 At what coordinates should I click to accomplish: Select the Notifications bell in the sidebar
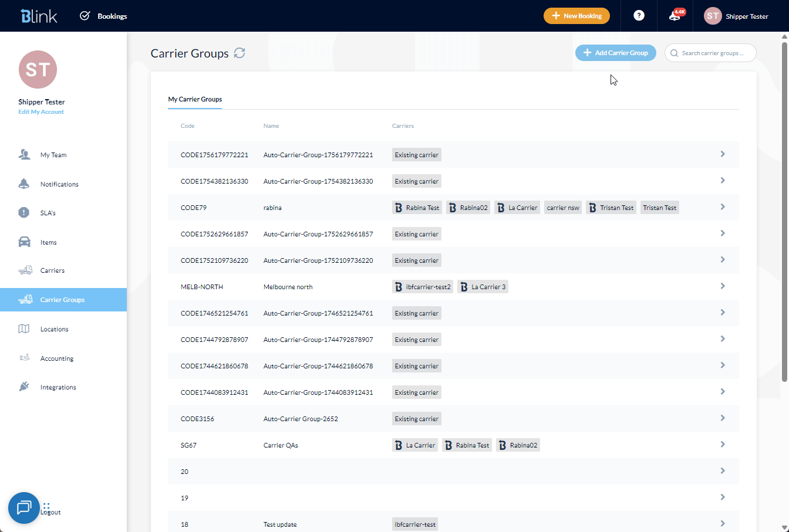(24, 184)
